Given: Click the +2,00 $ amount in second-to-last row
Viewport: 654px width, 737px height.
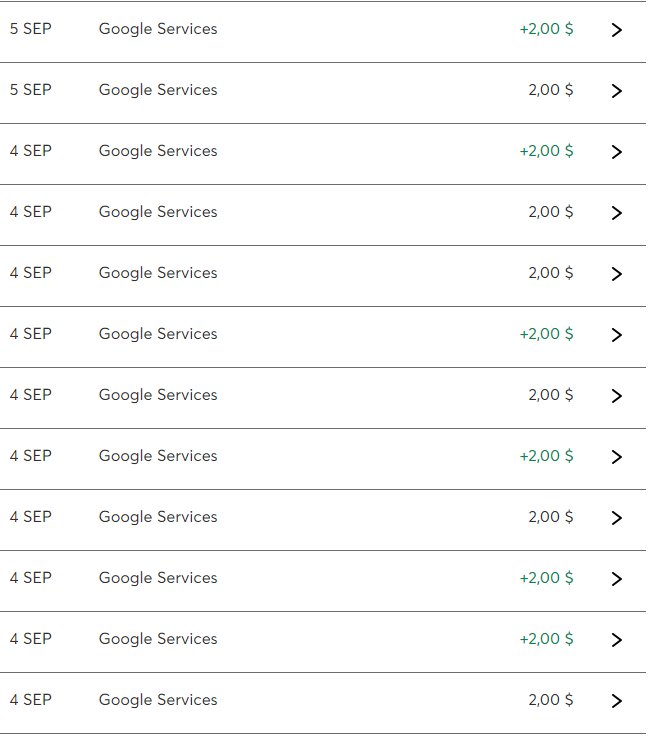Looking at the screenshot, I should [x=546, y=639].
